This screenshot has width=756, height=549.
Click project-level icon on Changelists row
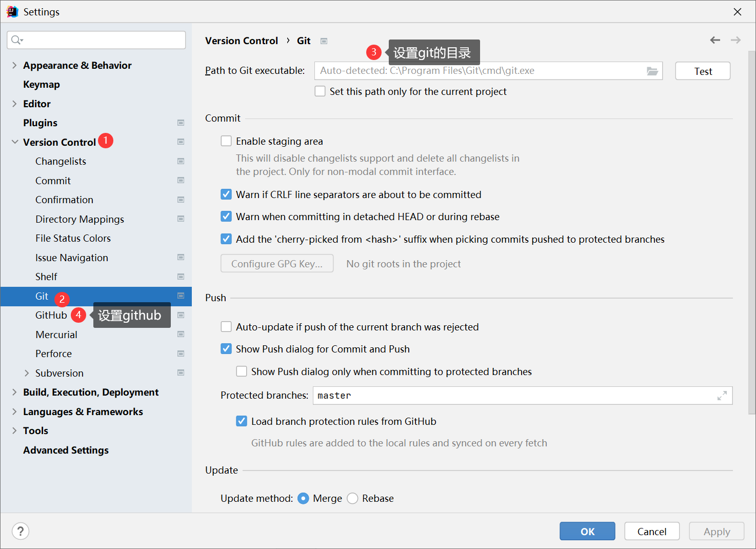[x=181, y=161]
